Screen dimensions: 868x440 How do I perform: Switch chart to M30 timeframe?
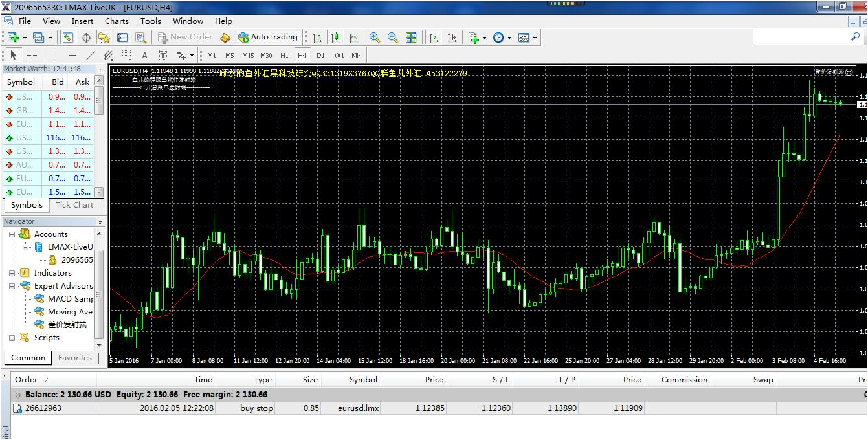tap(266, 55)
